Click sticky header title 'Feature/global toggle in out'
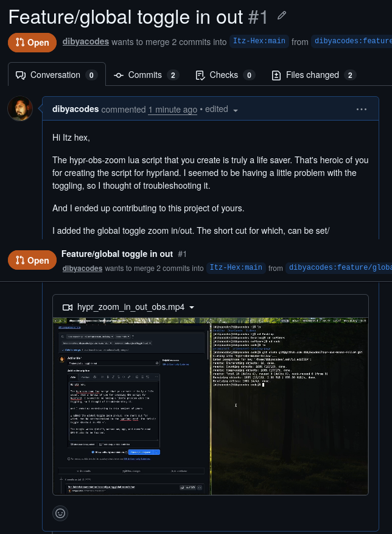Viewport: 392px width, 534px height. click(x=117, y=254)
